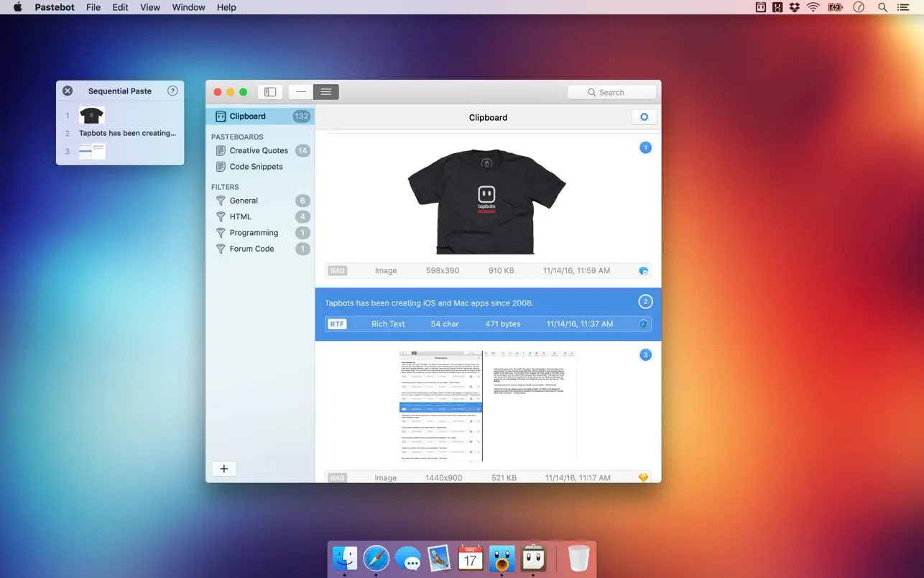The height and width of the screenshot is (578, 924).
Task: Close the Sequential Paste panel
Action: 68,91
